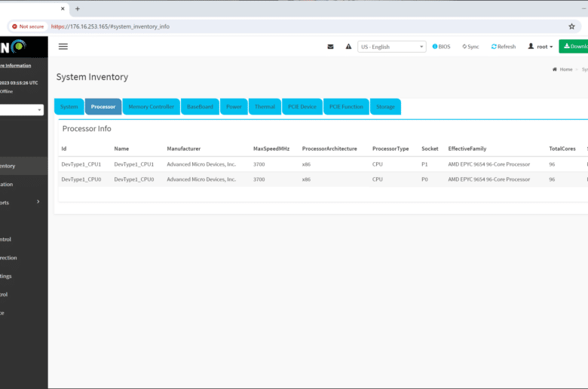
Task: Open the Thermal tab
Action: pyautogui.click(x=265, y=106)
